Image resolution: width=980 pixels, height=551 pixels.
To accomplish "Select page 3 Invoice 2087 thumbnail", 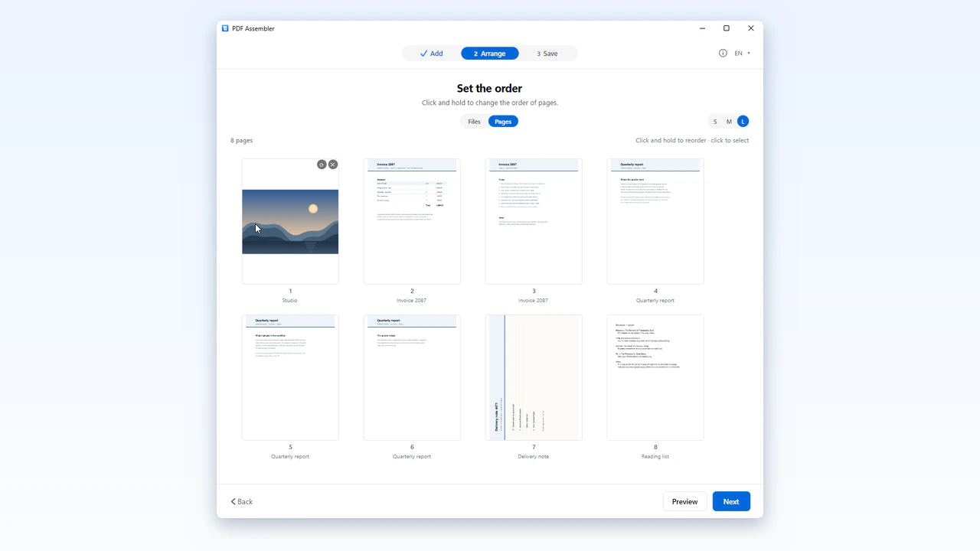I will pos(534,222).
